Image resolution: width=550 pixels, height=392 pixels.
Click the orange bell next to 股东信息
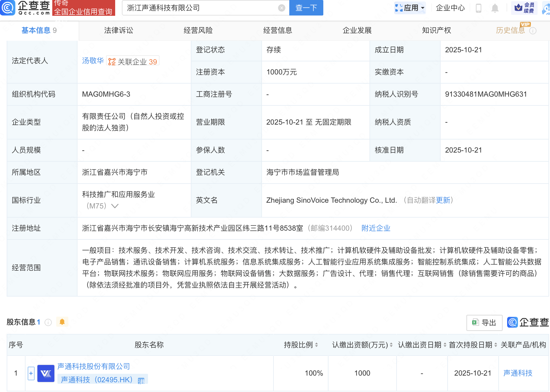[x=62, y=322]
